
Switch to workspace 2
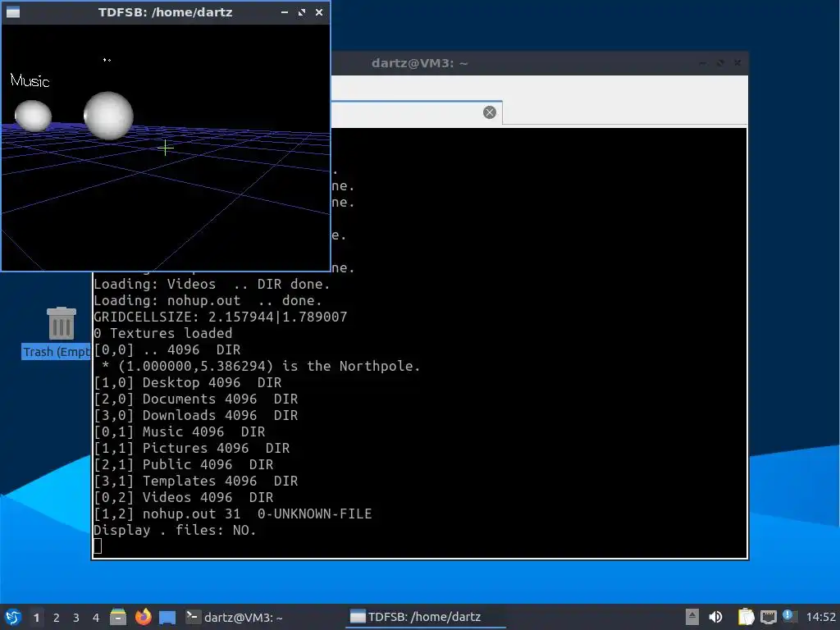[x=57, y=618]
